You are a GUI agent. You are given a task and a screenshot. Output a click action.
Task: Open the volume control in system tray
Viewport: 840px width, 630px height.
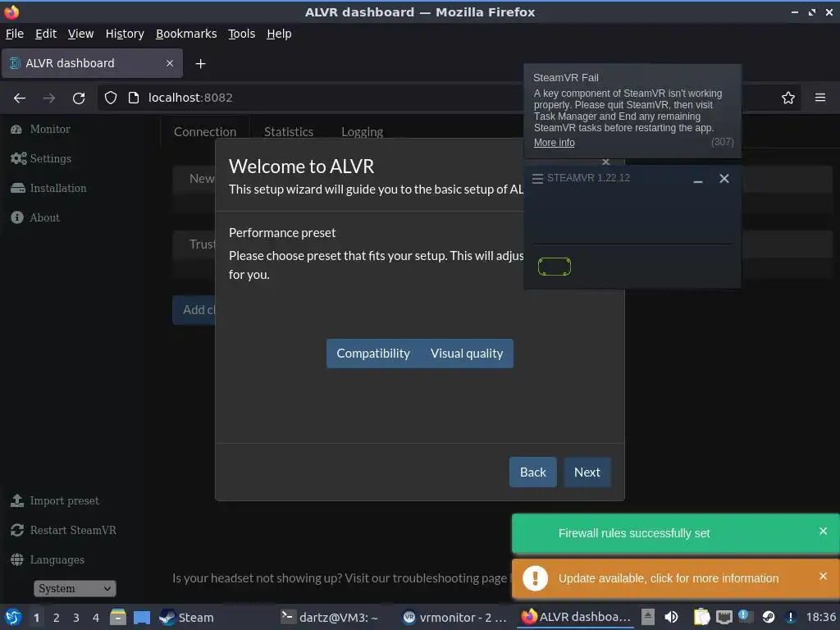point(671,618)
